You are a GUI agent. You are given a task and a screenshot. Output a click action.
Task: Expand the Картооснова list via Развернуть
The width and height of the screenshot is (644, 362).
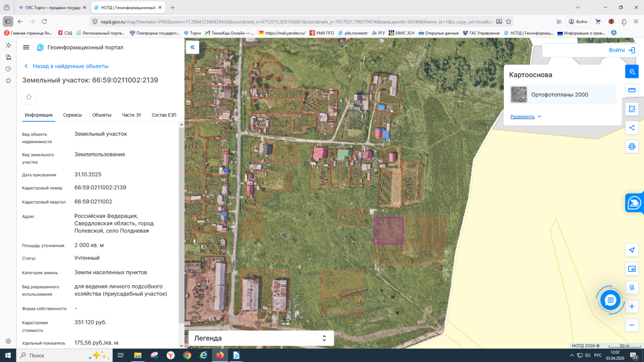pos(525,117)
